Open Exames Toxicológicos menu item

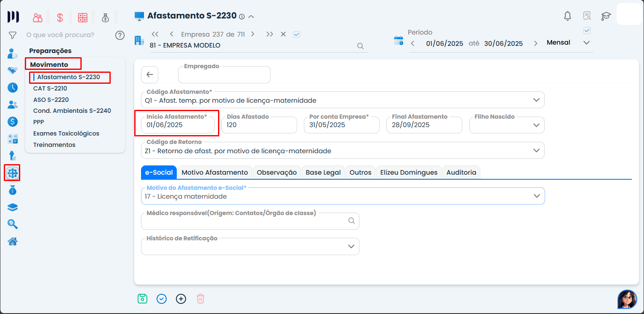(66, 133)
